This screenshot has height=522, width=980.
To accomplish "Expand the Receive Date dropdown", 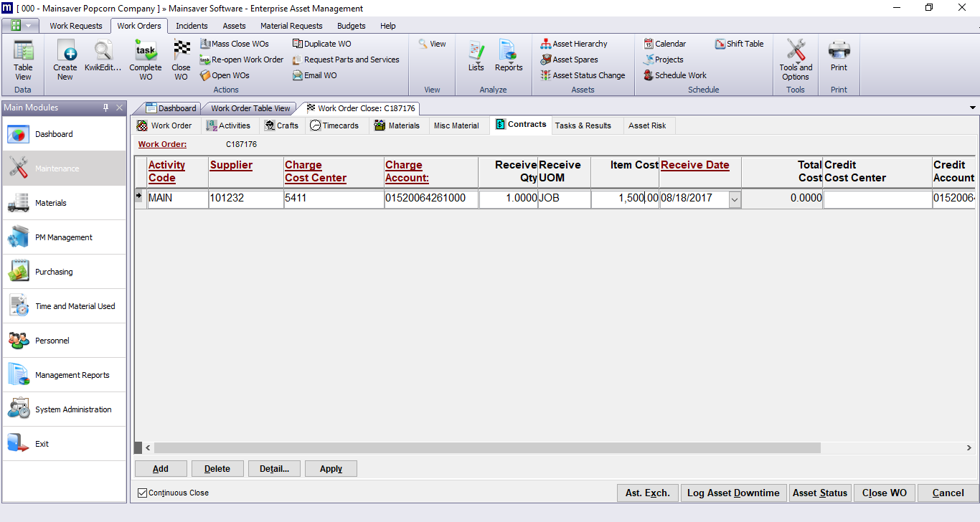I will [x=735, y=199].
